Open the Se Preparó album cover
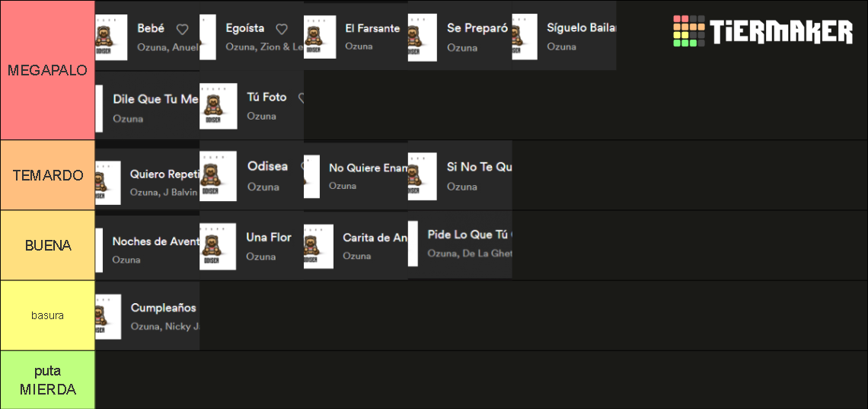 [423, 37]
